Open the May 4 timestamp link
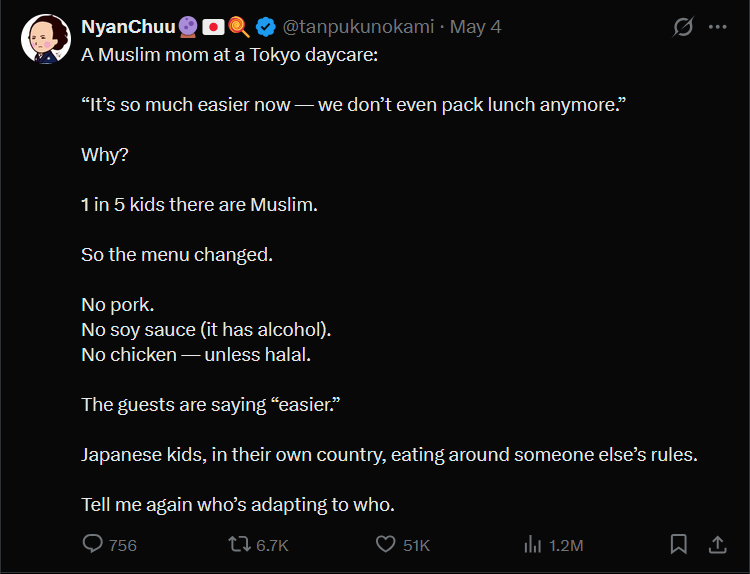The width and height of the screenshot is (750, 574). pos(475,27)
